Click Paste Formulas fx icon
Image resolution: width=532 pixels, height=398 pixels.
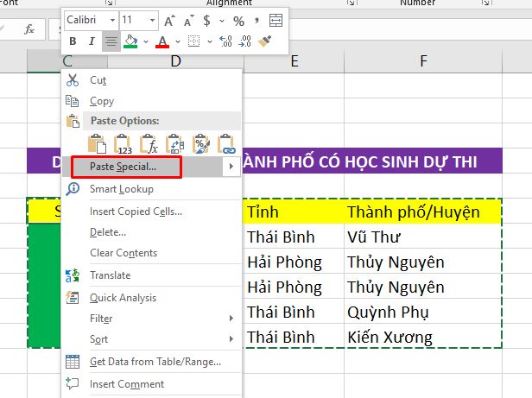(x=149, y=144)
